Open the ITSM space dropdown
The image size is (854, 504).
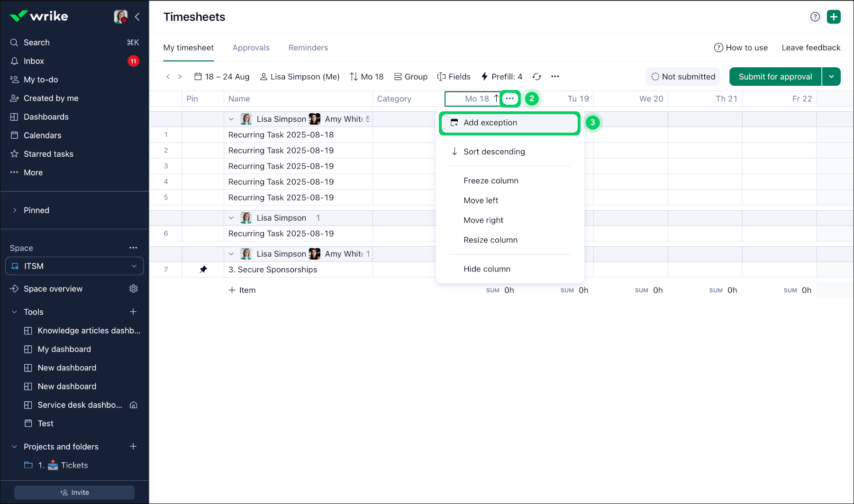74,266
